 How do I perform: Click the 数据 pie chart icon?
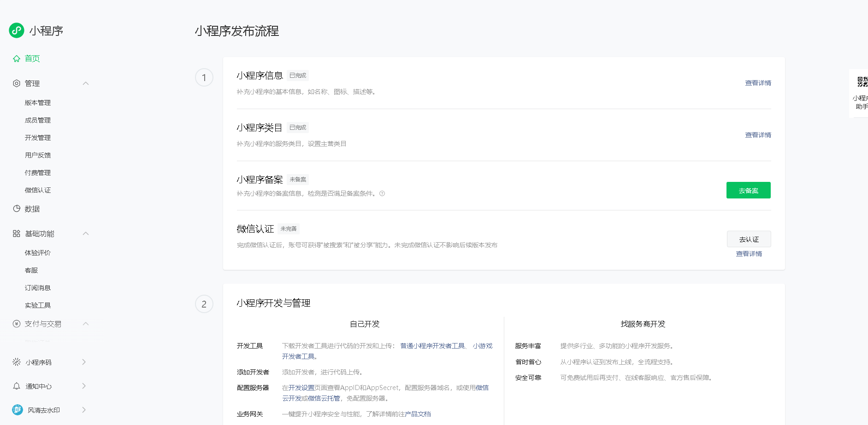pos(17,209)
